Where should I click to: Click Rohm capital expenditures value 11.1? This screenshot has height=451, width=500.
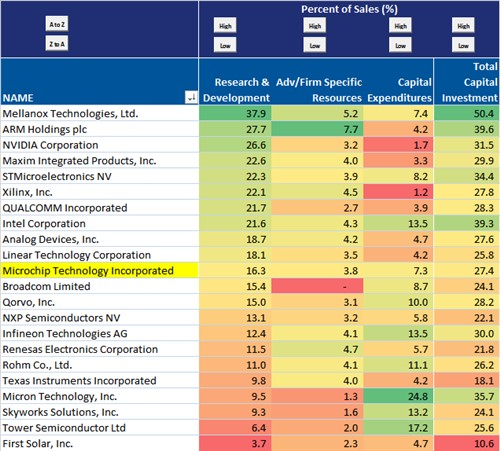(399, 365)
